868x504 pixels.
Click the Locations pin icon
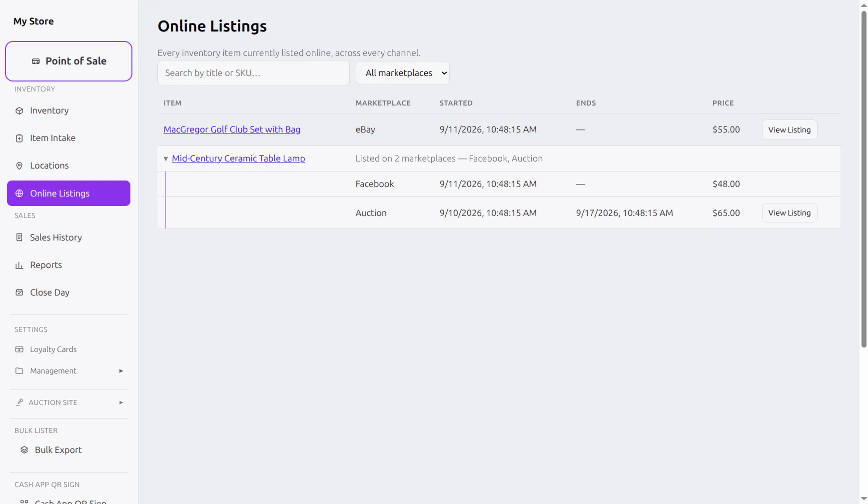pyautogui.click(x=19, y=166)
